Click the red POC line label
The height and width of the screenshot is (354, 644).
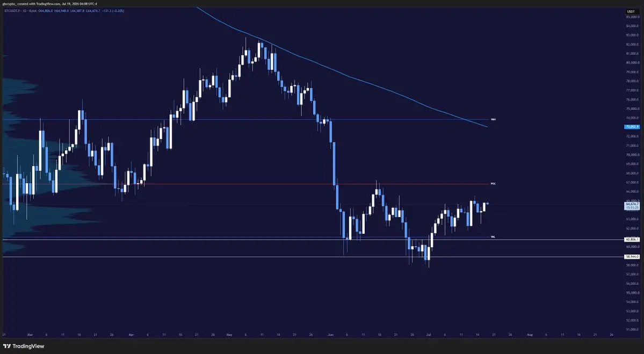coord(493,184)
